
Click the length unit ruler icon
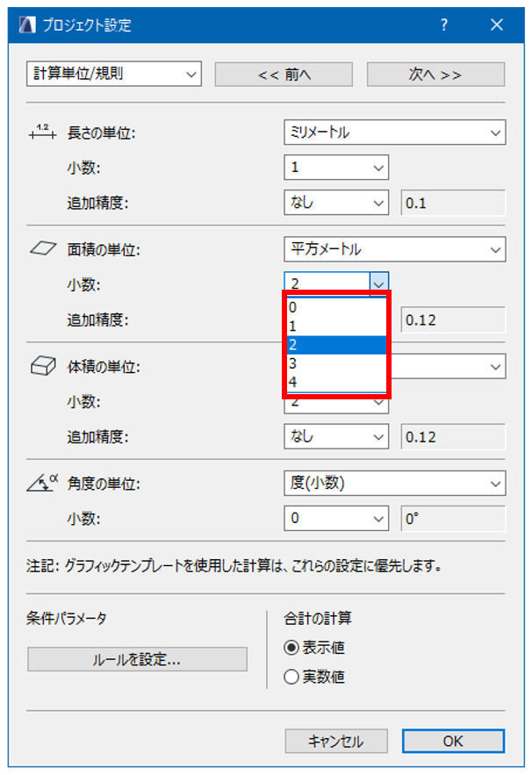pyautogui.click(x=40, y=133)
